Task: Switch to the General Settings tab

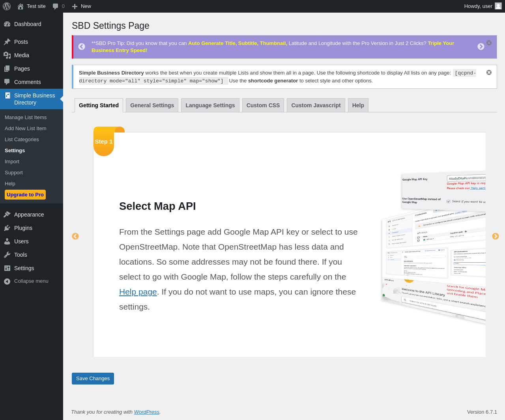Action: pos(152,105)
